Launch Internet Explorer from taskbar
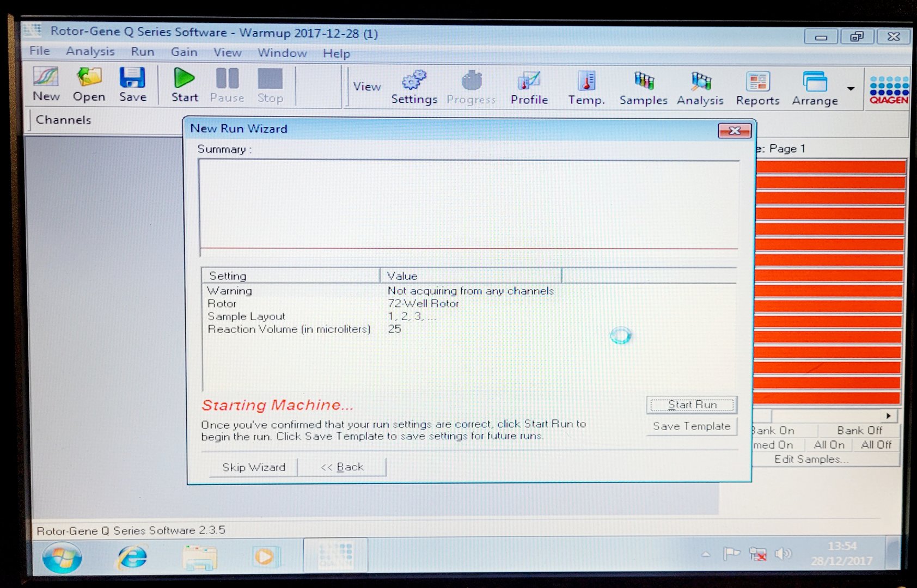The width and height of the screenshot is (917, 588). 132,556
